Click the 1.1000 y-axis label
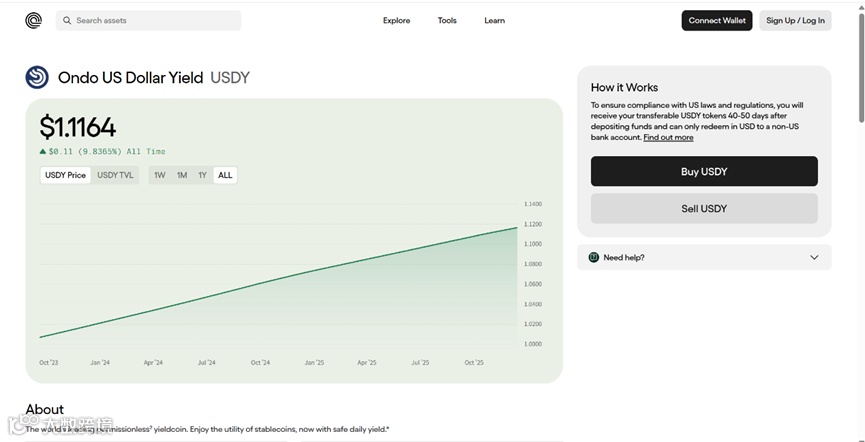Viewport: 865px width, 442px height. (533, 244)
